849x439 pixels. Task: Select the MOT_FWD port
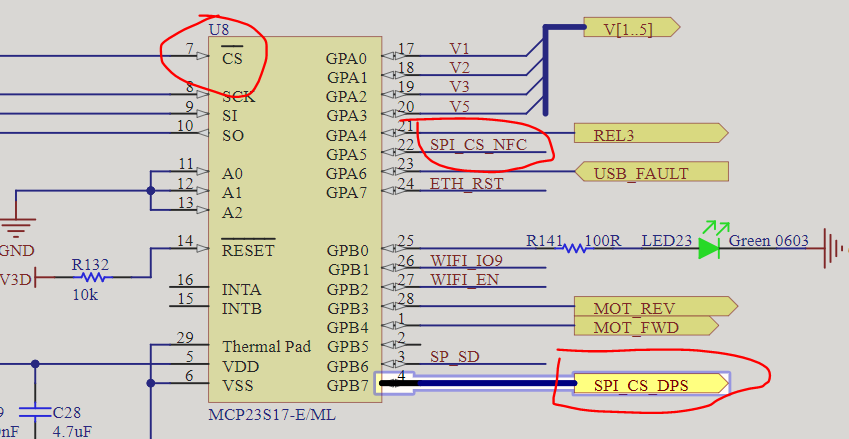coord(646,326)
